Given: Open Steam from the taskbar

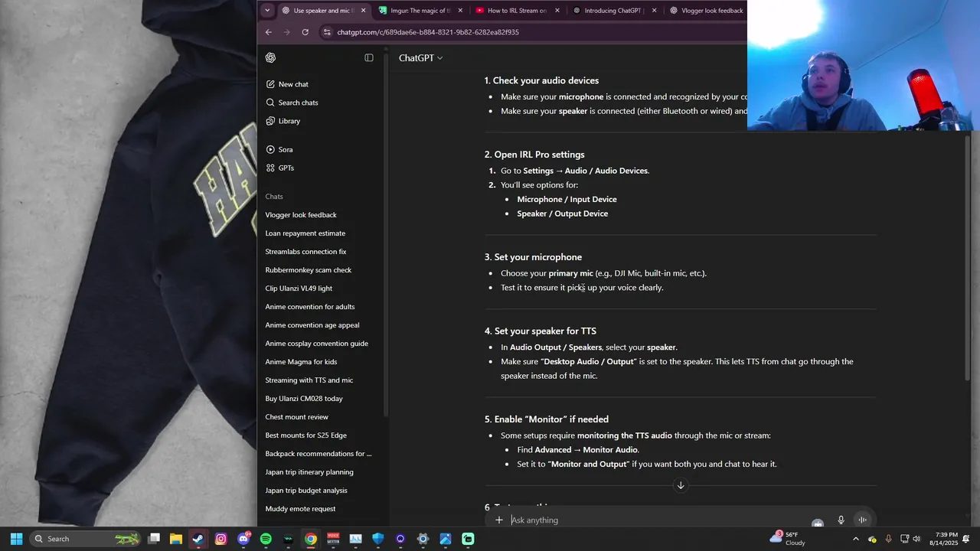Looking at the screenshot, I should click(x=198, y=539).
